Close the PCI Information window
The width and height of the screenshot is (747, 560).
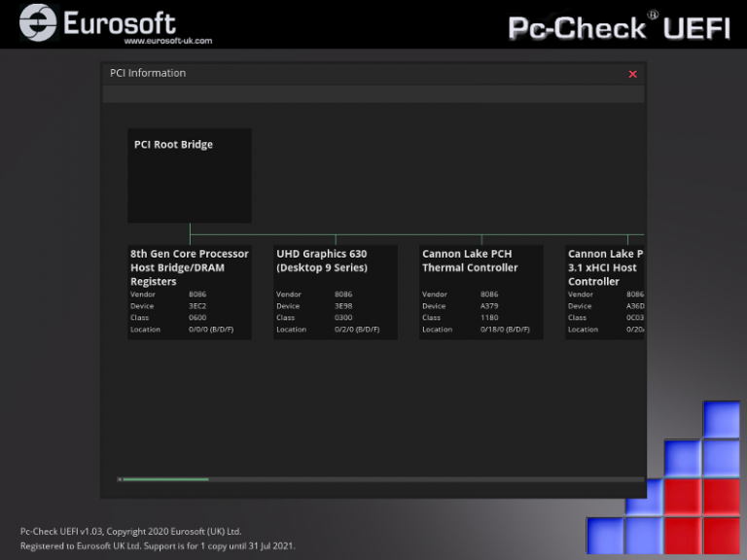coord(632,74)
